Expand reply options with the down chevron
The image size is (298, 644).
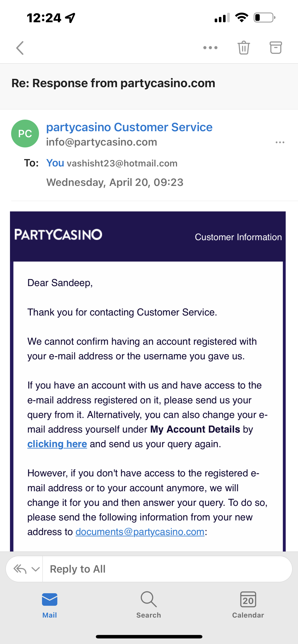36,569
